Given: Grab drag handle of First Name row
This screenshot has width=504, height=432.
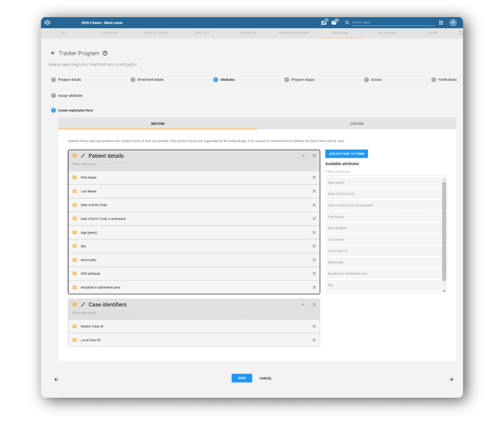Looking at the screenshot, I should (75, 177).
